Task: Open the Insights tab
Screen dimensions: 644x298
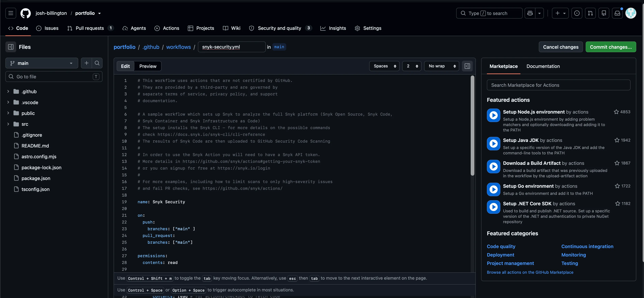Action: point(333,28)
